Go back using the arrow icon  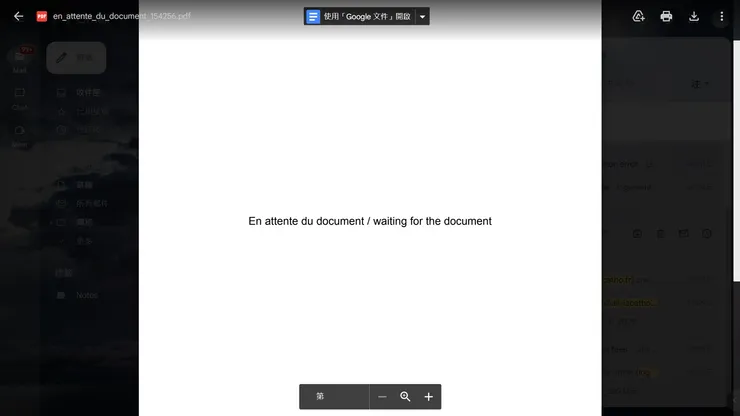18,16
